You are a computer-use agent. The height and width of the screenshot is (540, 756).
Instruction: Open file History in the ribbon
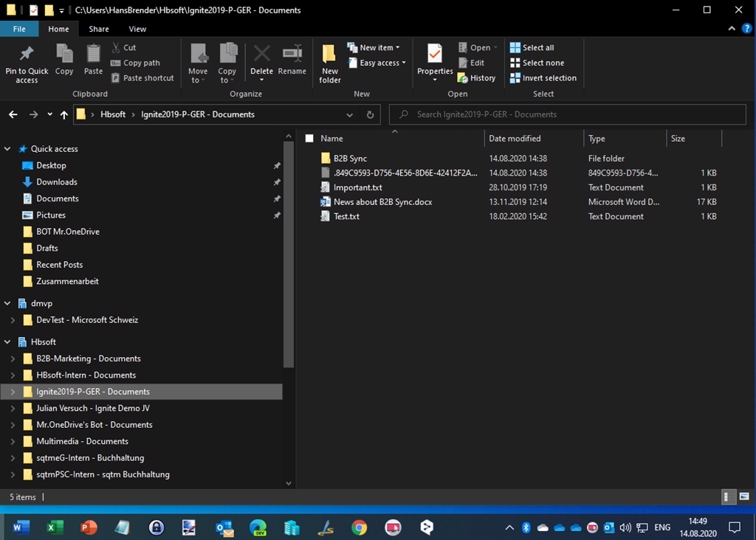click(476, 78)
